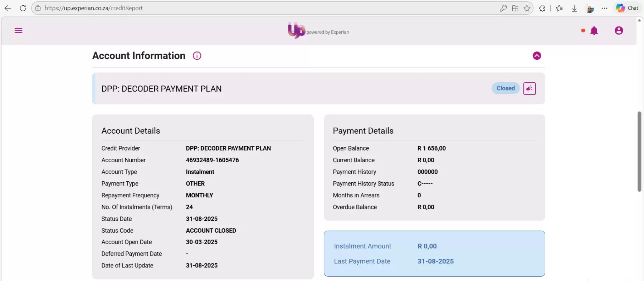Open browser downloads icon
Image resolution: width=644 pixels, height=281 pixels.
click(574, 8)
